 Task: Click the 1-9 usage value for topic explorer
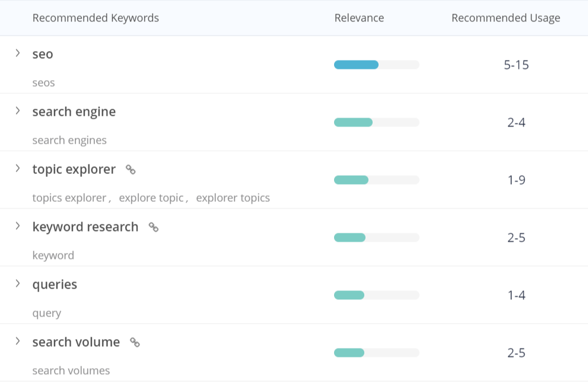click(516, 180)
